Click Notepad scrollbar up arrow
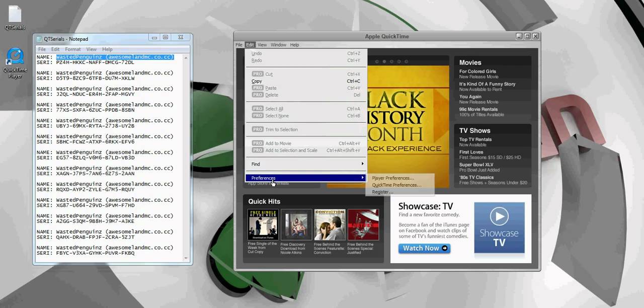644x308 pixels. tap(187, 57)
